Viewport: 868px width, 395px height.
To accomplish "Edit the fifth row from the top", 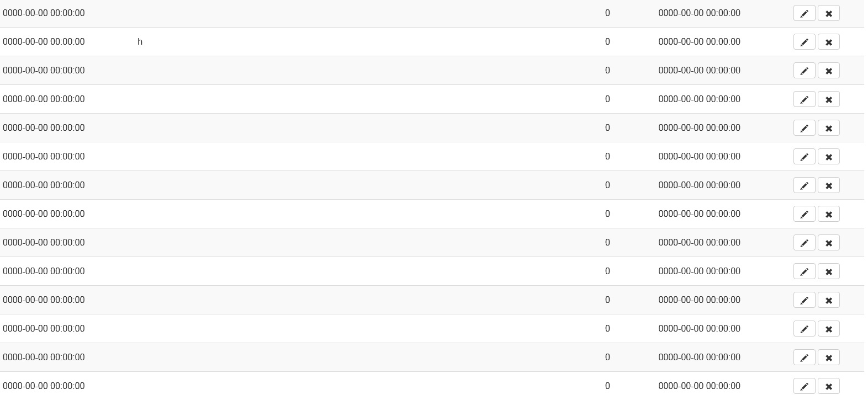I will tap(804, 128).
